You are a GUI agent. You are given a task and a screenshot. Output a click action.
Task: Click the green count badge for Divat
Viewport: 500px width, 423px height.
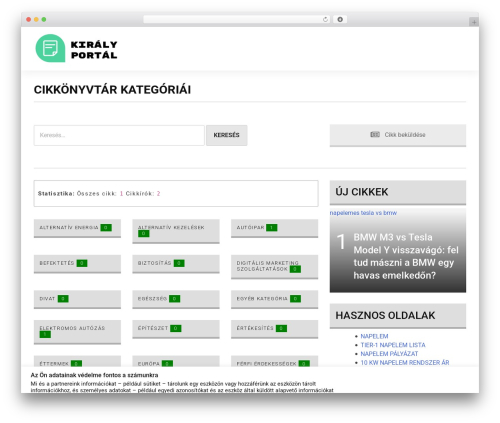coord(63,299)
